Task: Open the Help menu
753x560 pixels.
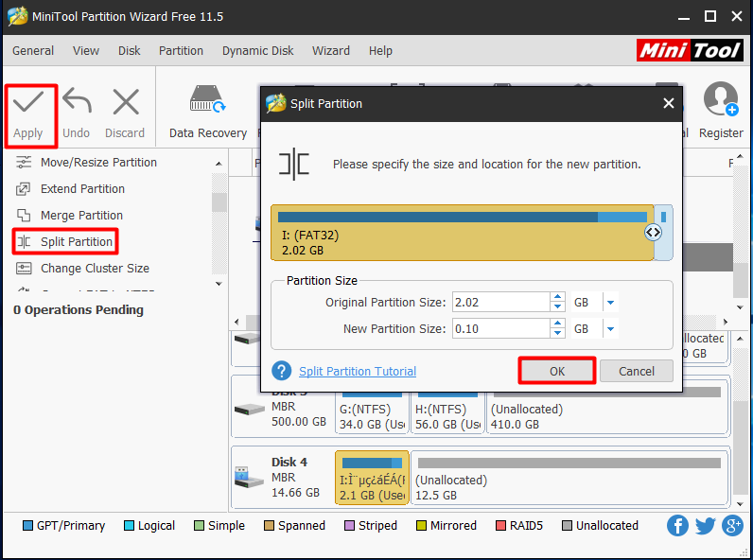Action: [380, 50]
